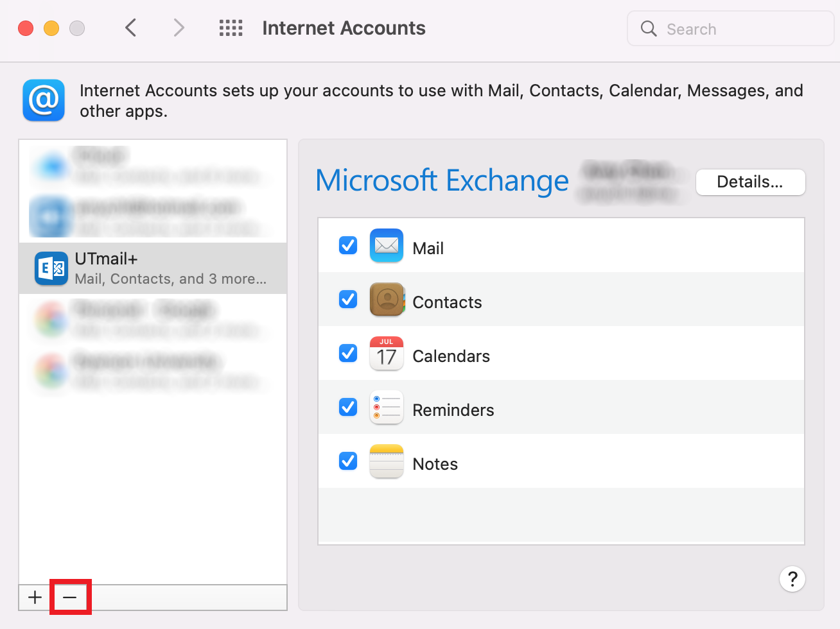Uncheck the Mail checkbox
840x629 pixels.
348,245
